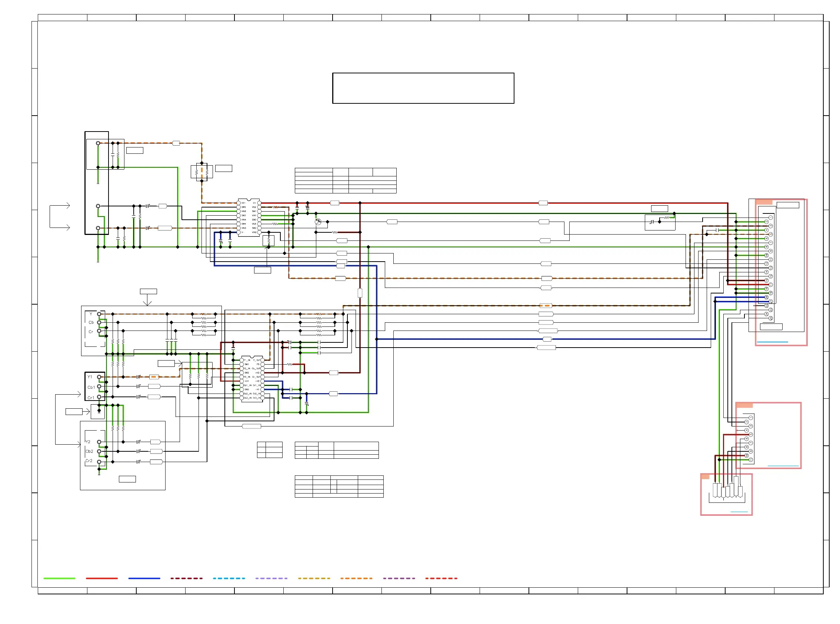
Task: Click the "Y3_IN" pin label
Action: [247, 377]
